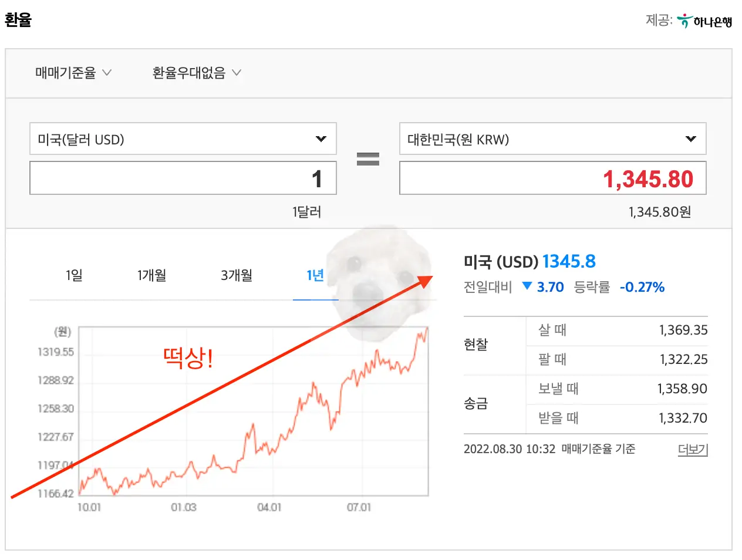Click the equals sign between currency fields
The width and height of the screenshot is (742, 560).
368,158
